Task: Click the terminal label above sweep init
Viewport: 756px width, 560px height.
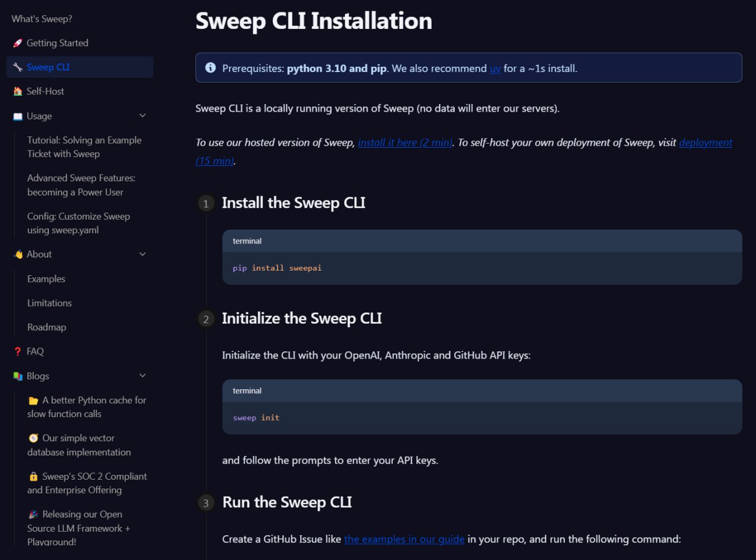Action: point(247,390)
